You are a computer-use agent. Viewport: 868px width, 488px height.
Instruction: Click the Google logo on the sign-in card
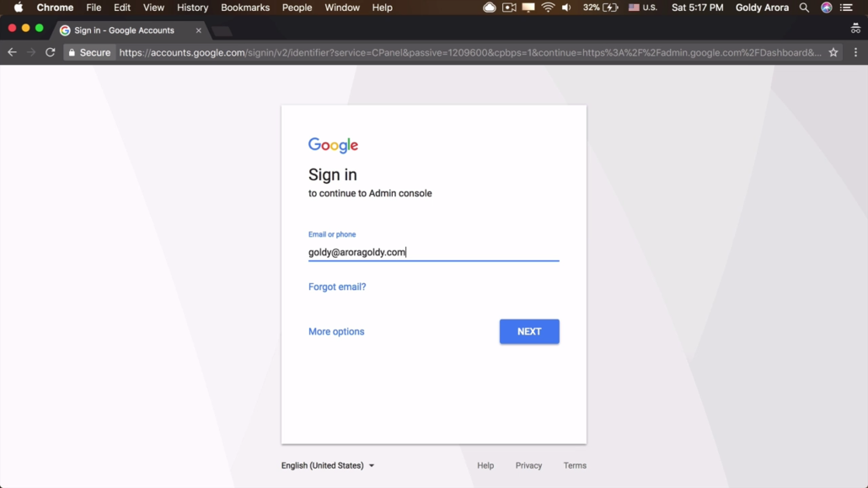point(333,145)
